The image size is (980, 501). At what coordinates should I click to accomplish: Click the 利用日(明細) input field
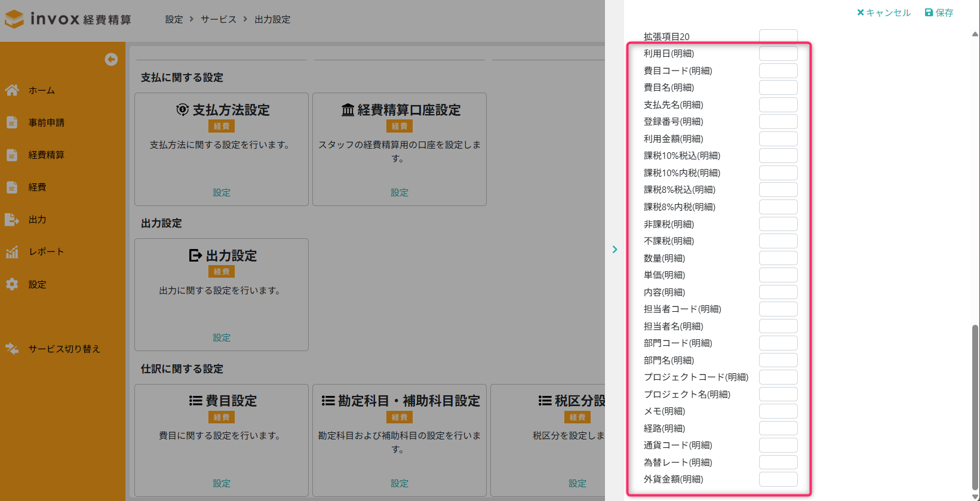point(778,54)
